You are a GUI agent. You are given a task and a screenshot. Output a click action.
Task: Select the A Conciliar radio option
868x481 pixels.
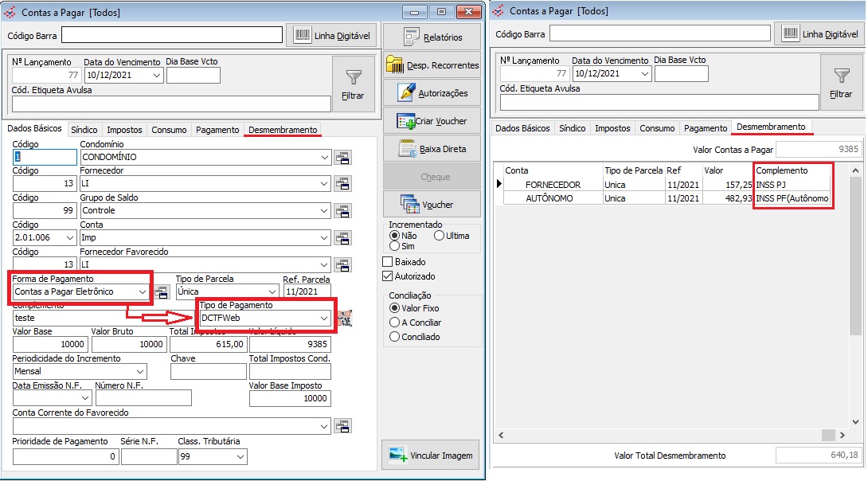[x=394, y=323]
